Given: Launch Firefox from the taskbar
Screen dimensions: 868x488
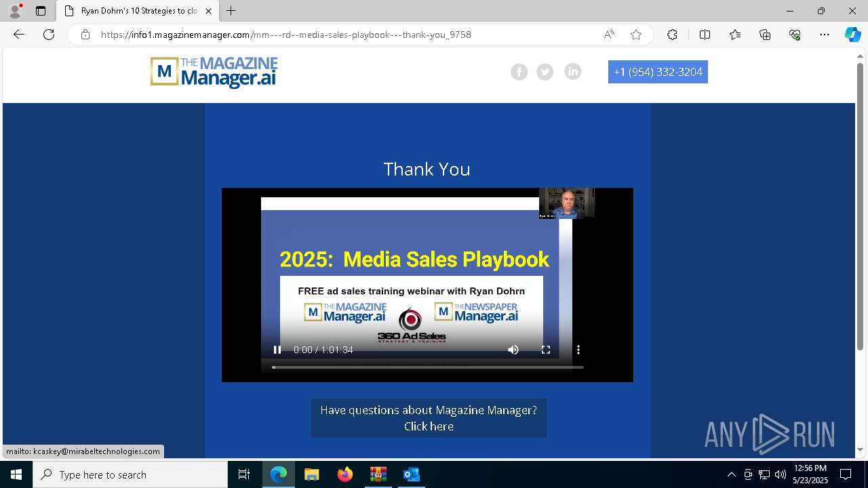Looking at the screenshot, I should click(345, 474).
